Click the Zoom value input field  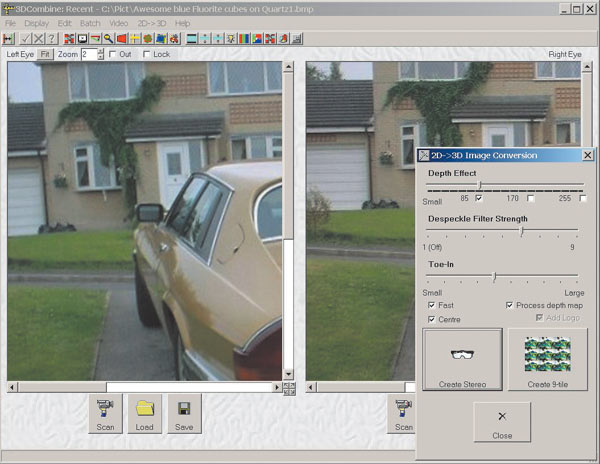coord(87,54)
